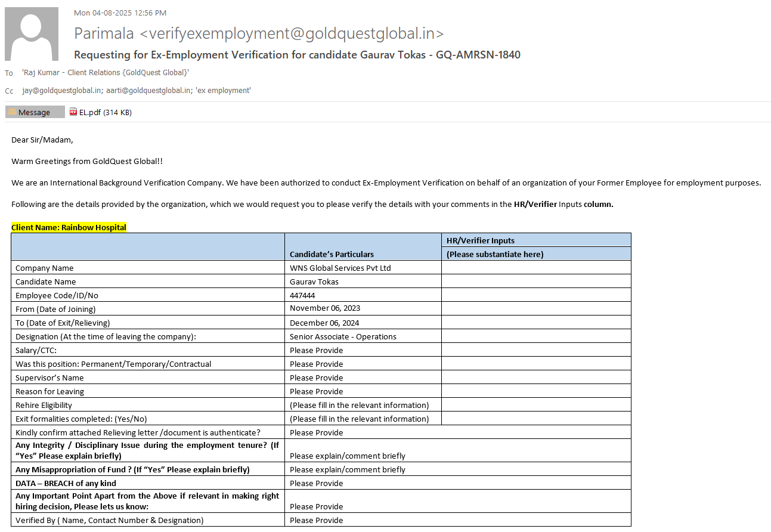Click the highlighted 'Client Name: Rainbow Hospital' text
The width and height of the screenshot is (771, 532).
[x=69, y=227]
